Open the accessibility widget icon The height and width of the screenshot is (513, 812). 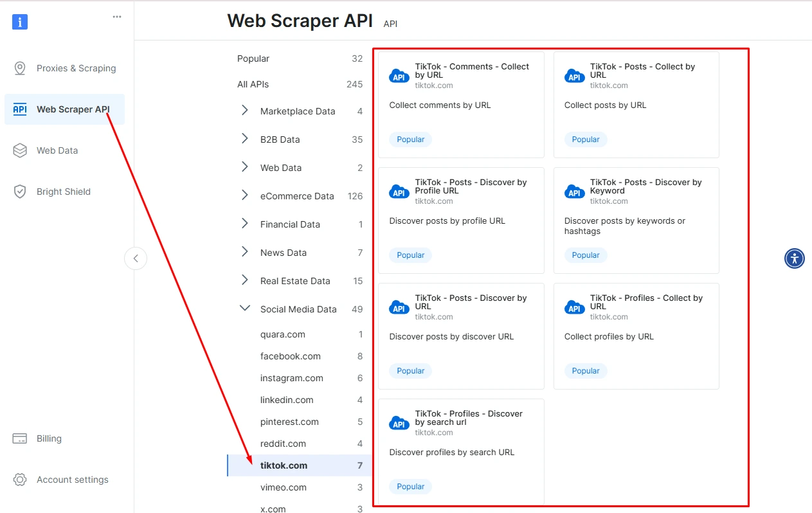[x=795, y=258]
